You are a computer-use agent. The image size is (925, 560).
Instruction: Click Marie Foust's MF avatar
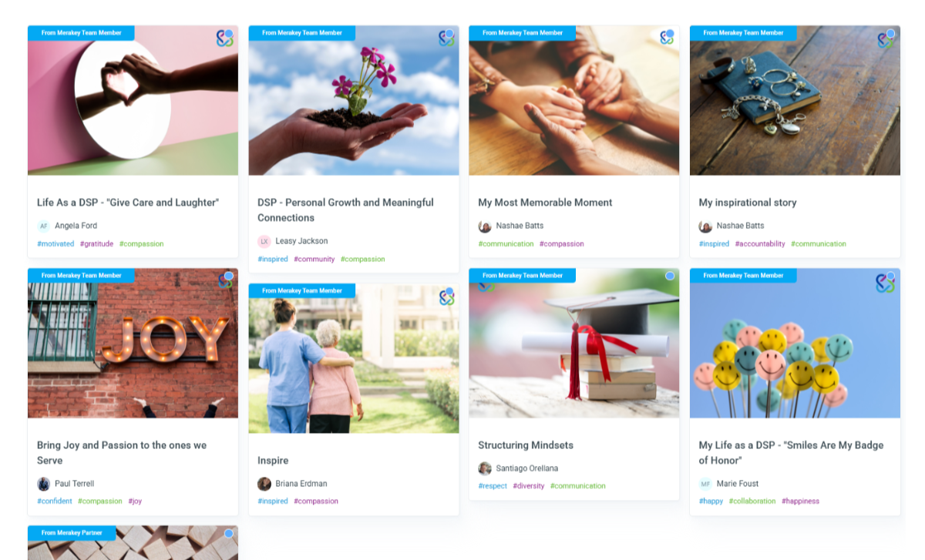[705, 484]
